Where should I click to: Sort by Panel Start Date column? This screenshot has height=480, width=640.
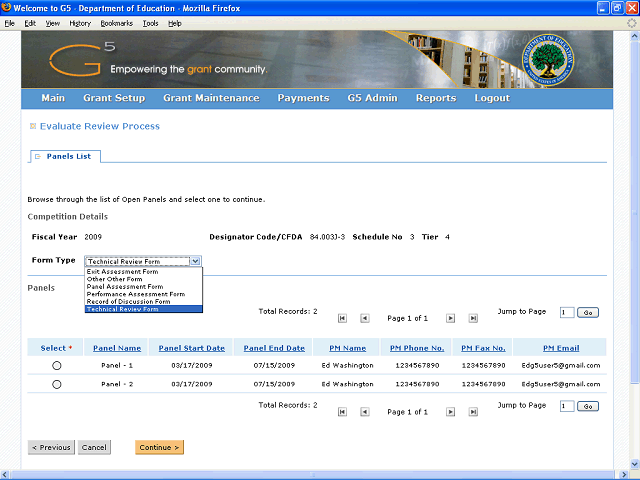coord(191,348)
